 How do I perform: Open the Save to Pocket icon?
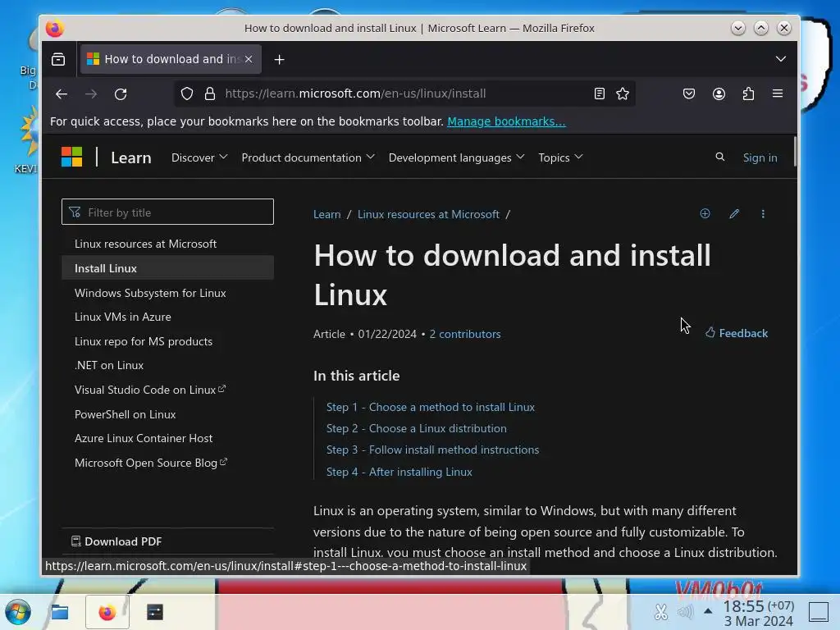tap(689, 94)
